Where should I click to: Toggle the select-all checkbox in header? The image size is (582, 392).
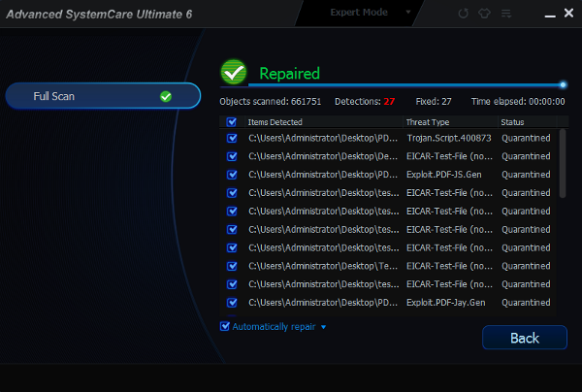click(232, 121)
